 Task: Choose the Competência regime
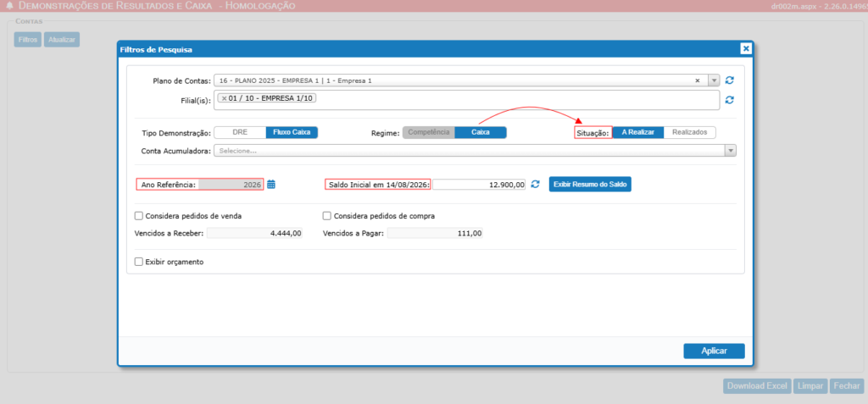click(x=428, y=133)
